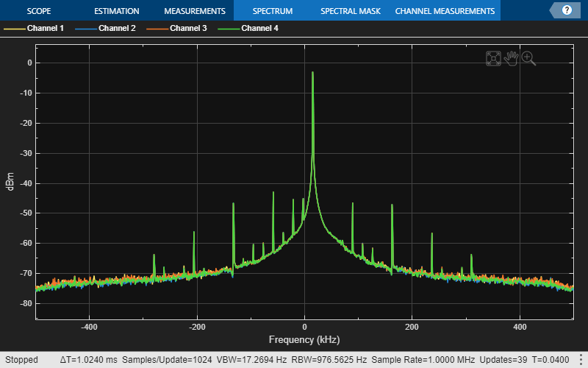Open the status bar options menu dots
Image resolution: width=588 pixels, height=368 pixels.
581,359
